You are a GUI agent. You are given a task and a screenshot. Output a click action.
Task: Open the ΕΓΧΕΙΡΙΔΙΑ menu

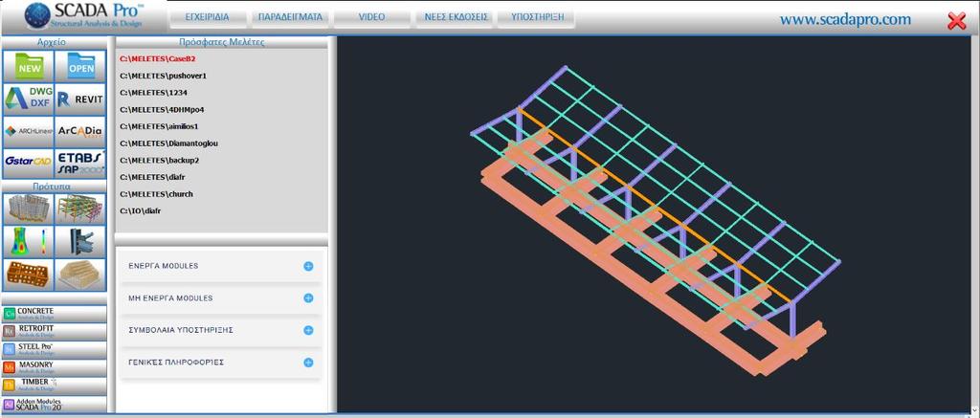(208, 17)
